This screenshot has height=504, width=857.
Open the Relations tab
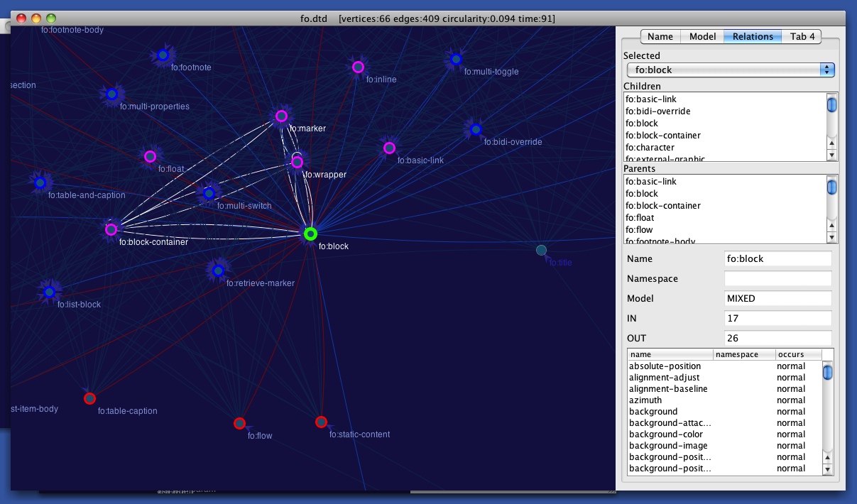pos(753,36)
